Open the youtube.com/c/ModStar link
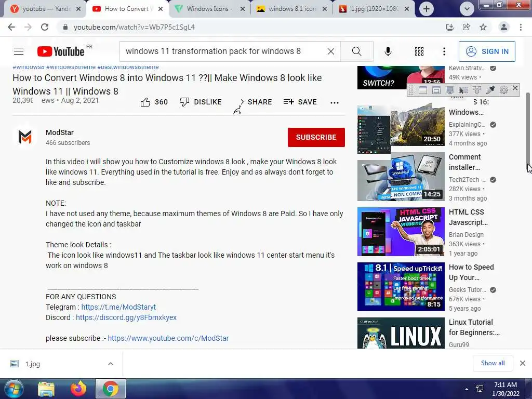532x399 pixels. 168,338
